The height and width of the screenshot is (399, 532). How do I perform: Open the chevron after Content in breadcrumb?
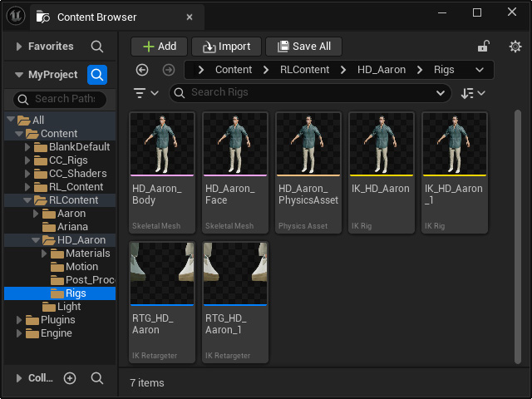point(266,70)
